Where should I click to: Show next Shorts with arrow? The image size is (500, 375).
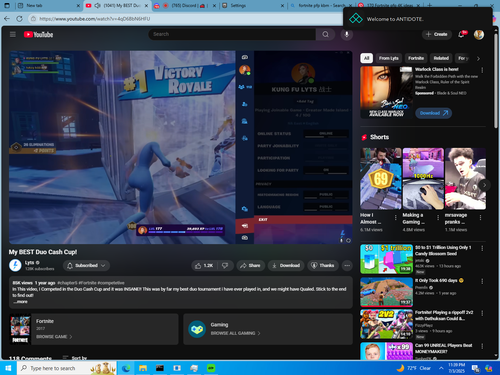click(484, 185)
